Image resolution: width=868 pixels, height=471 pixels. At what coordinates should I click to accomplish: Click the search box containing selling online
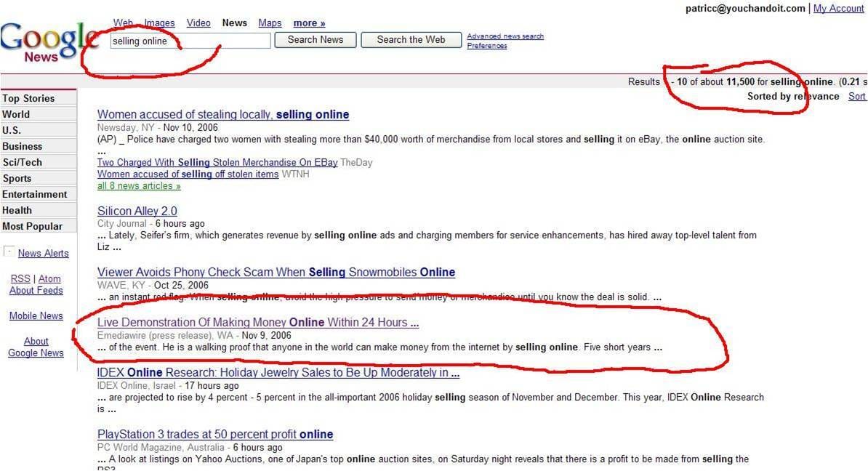pyautogui.click(x=190, y=41)
